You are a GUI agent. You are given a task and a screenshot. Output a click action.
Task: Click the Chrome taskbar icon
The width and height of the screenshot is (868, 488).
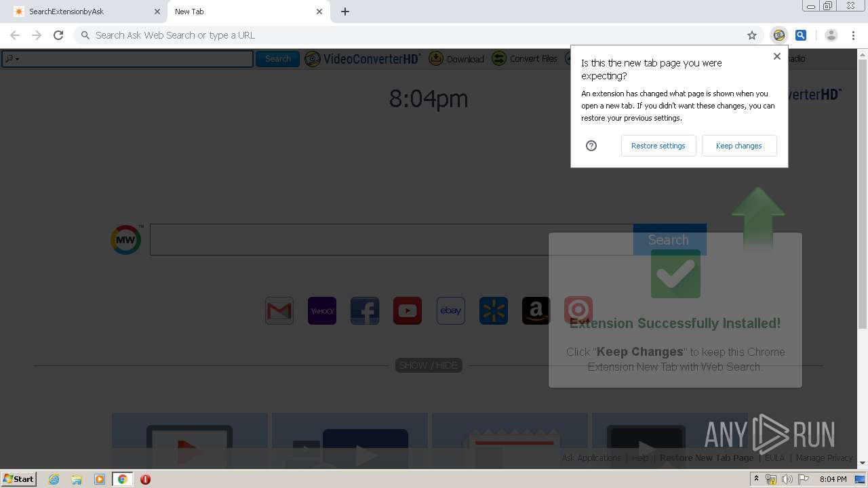(123, 479)
